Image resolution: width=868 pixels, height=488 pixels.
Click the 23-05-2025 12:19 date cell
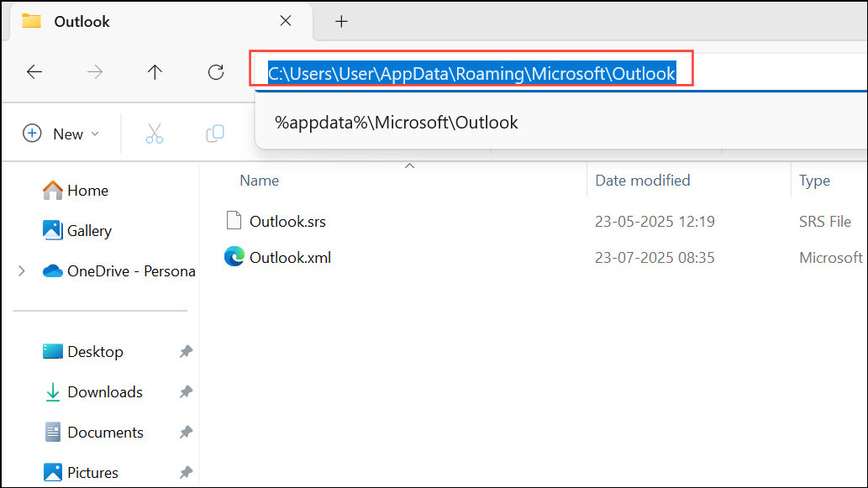tap(655, 222)
